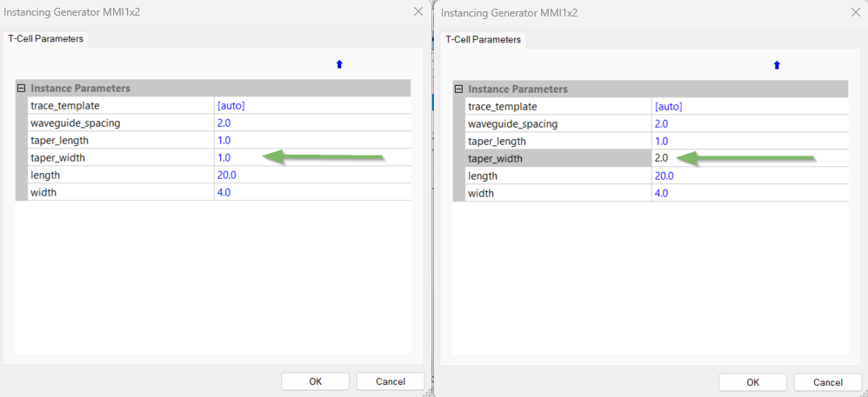Select T-Cell Parameters tab in right dialog
This screenshot has width=868, height=397.
click(483, 39)
